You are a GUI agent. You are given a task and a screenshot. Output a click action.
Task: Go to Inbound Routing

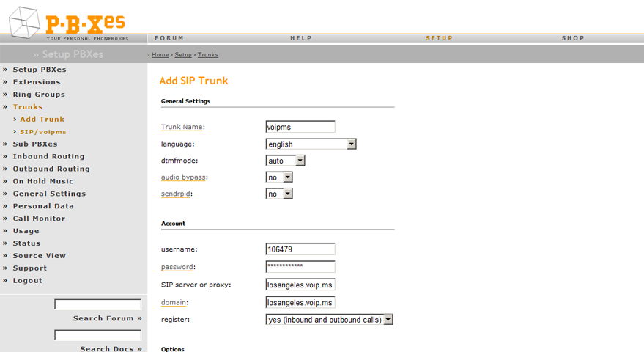point(48,156)
